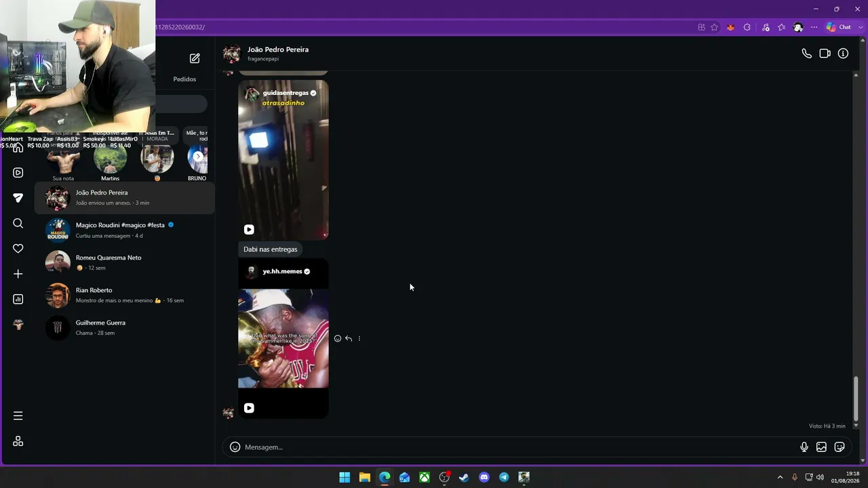
Task: Expand the arrow next to Copilot Chat
Action: (x=859, y=27)
